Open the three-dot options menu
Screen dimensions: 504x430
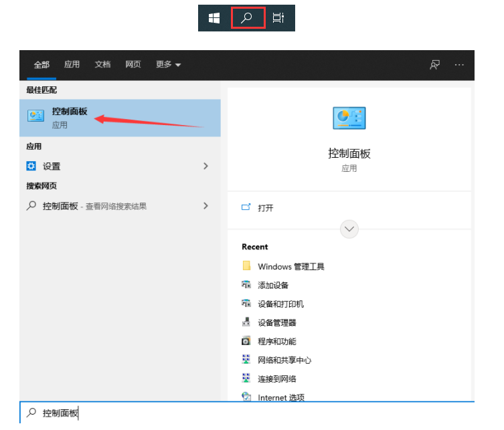tap(459, 65)
